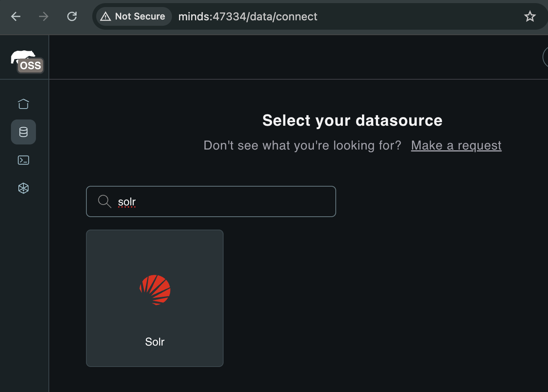Reload the current page
This screenshot has height=392, width=548.
[x=72, y=16]
